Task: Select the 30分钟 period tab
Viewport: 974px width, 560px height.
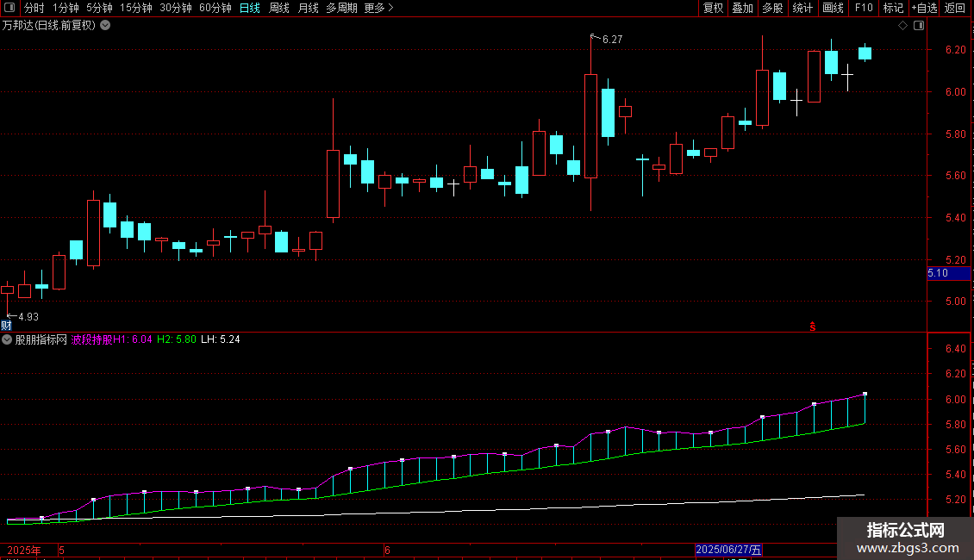Action: (x=176, y=8)
